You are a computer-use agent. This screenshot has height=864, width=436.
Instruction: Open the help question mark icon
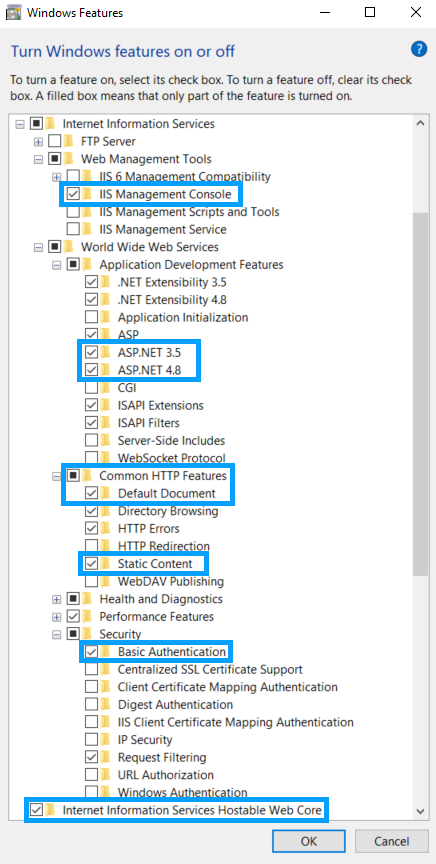[x=419, y=49]
